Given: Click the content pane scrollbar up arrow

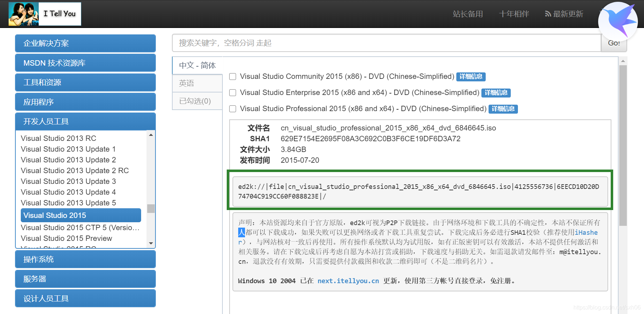Looking at the screenshot, I should point(623,61).
